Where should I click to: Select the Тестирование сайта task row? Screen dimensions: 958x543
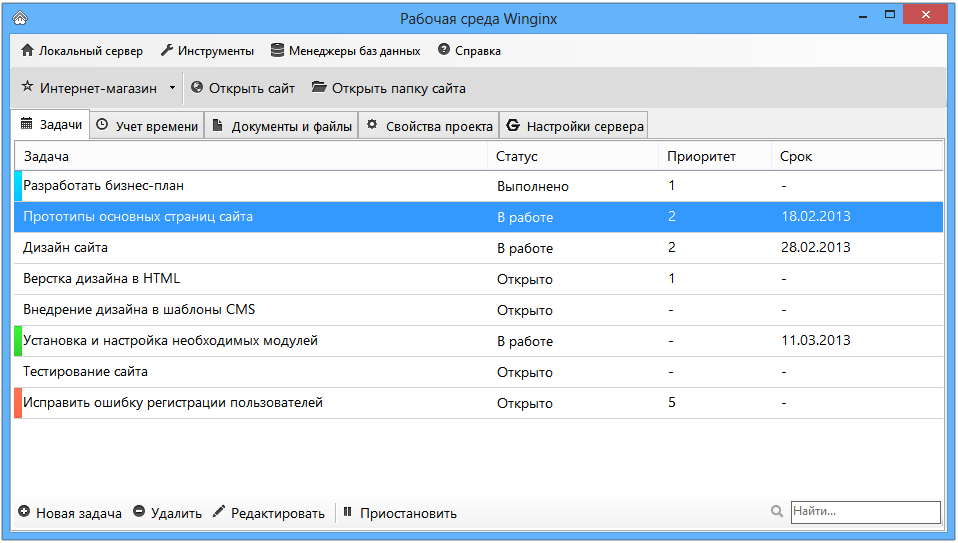coord(478,372)
